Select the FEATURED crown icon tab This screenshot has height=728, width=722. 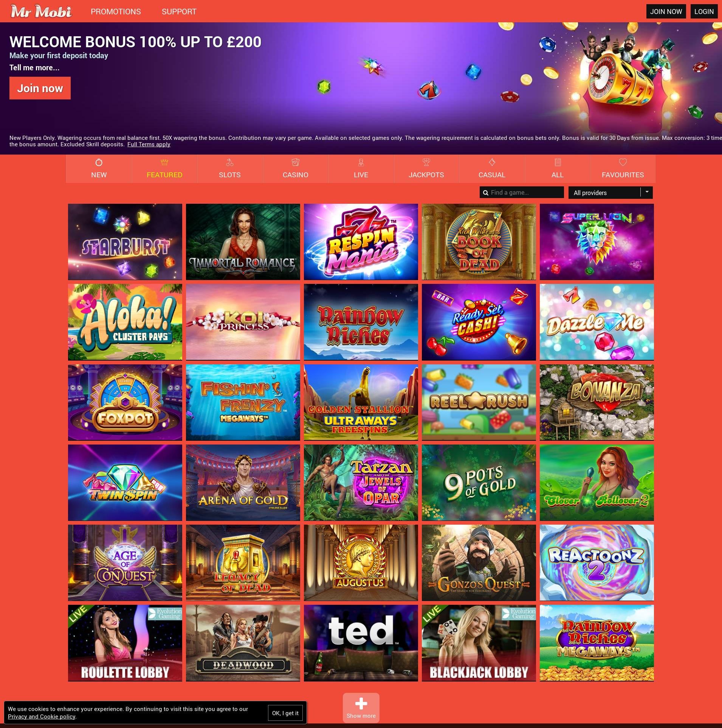pos(164,163)
